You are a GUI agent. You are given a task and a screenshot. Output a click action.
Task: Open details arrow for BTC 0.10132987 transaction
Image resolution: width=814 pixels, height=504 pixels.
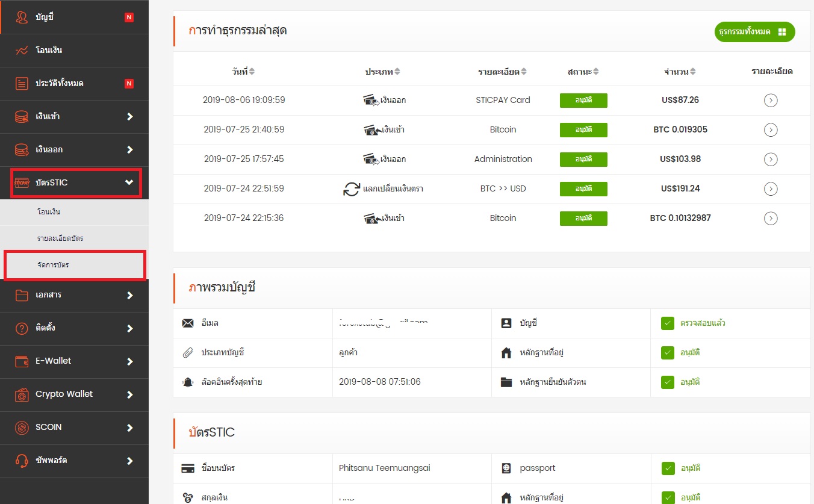point(771,219)
